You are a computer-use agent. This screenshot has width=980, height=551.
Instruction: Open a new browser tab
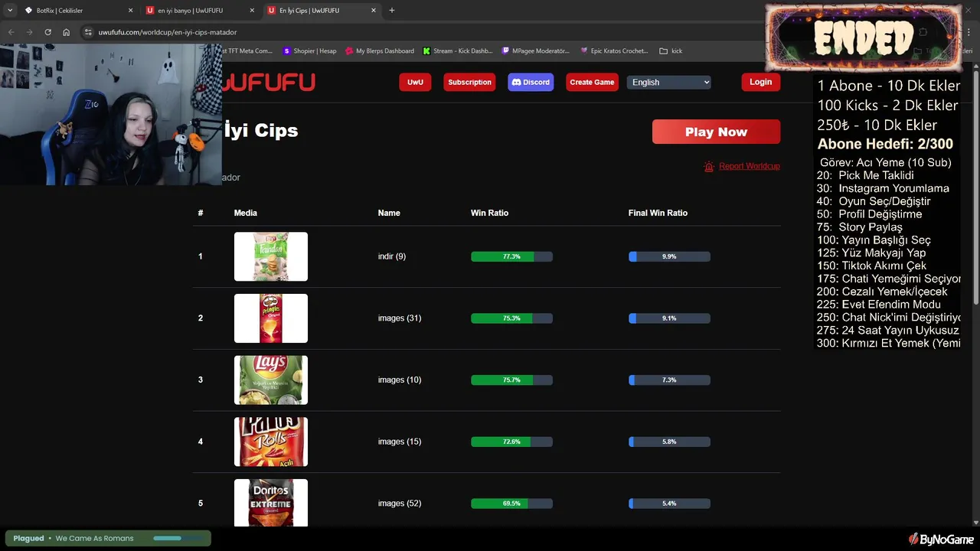392,11
